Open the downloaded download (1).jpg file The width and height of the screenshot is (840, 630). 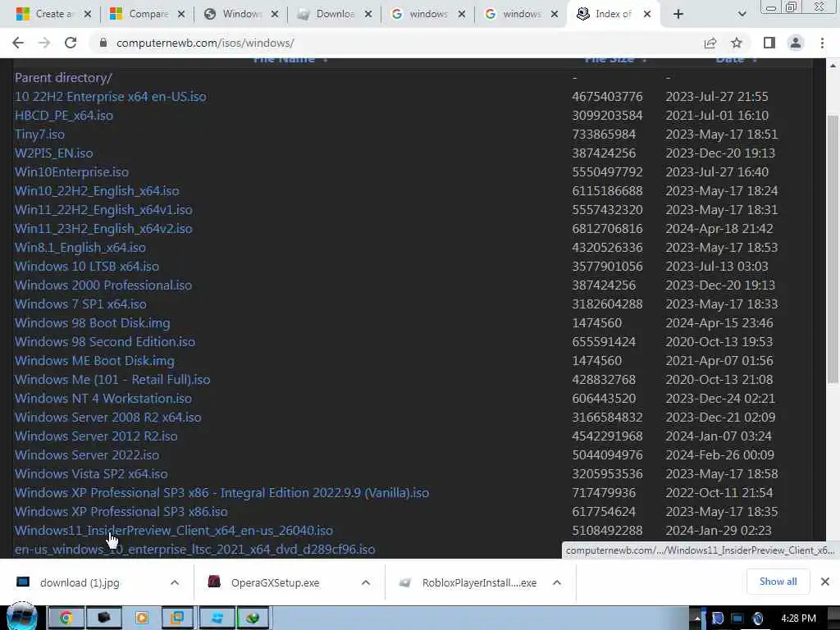pyautogui.click(x=80, y=582)
